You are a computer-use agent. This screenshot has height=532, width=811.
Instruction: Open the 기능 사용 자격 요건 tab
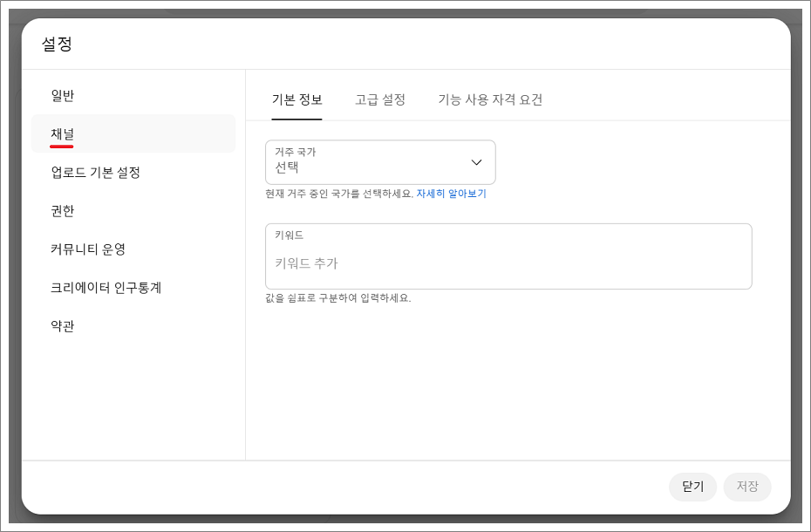pos(490,99)
